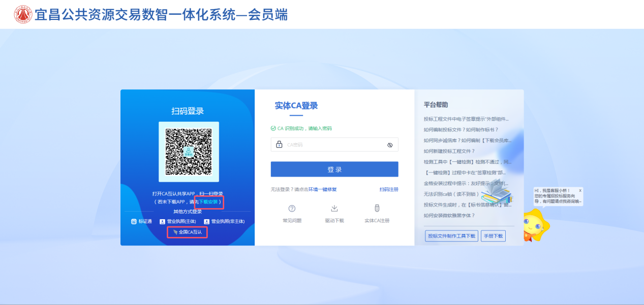644x305 pixels.
Task: Open 实体CA注册 via its USB key icon
Action: coord(377,209)
